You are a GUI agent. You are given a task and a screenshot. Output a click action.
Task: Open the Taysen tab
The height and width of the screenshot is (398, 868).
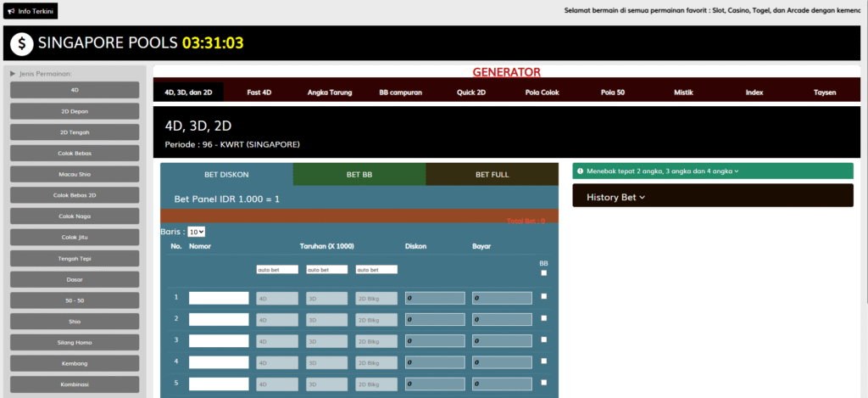(825, 92)
